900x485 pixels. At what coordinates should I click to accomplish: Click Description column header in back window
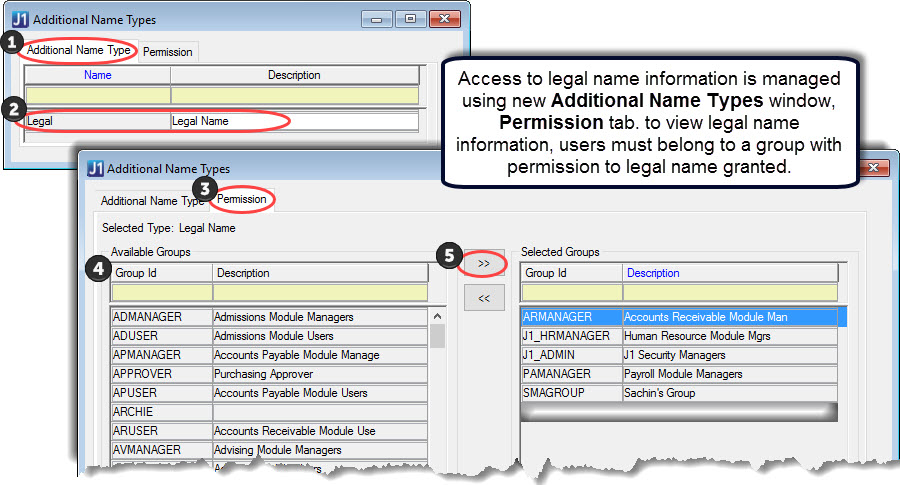[x=294, y=75]
